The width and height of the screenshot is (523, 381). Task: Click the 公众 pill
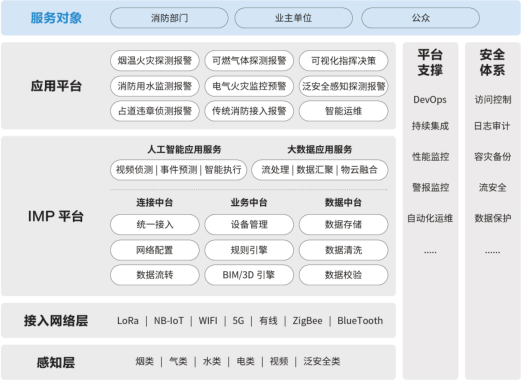point(421,18)
